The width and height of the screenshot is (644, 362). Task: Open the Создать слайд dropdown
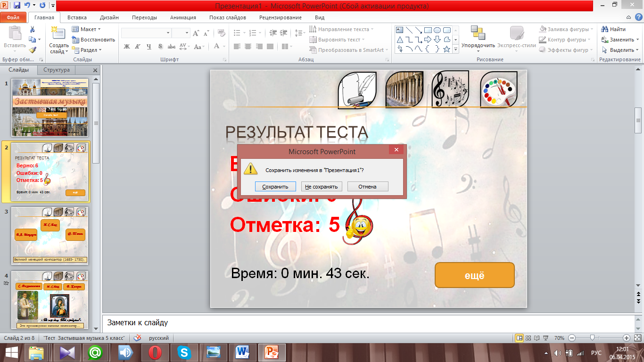point(59,49)
